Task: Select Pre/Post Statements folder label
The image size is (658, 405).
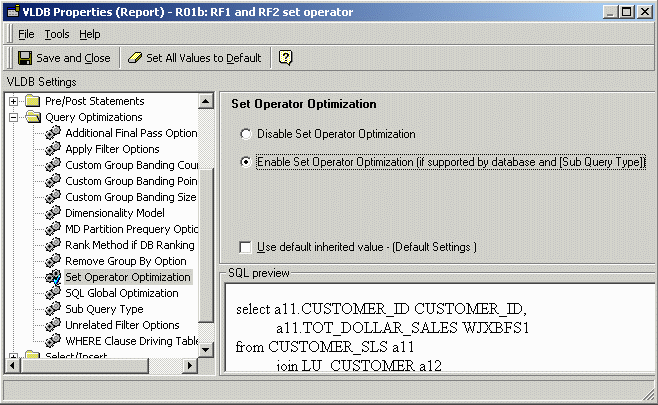Action: pyautogui.click(x=95, y=101)
